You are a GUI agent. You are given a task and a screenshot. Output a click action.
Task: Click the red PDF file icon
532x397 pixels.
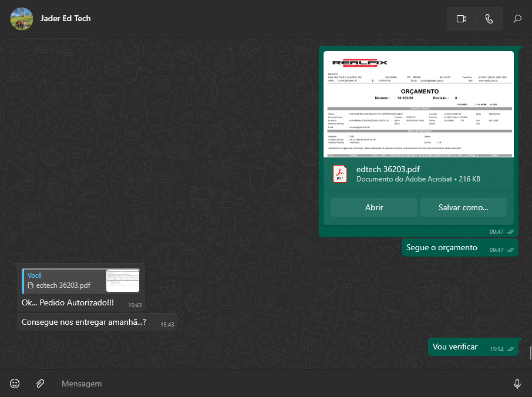pos(341,174)
